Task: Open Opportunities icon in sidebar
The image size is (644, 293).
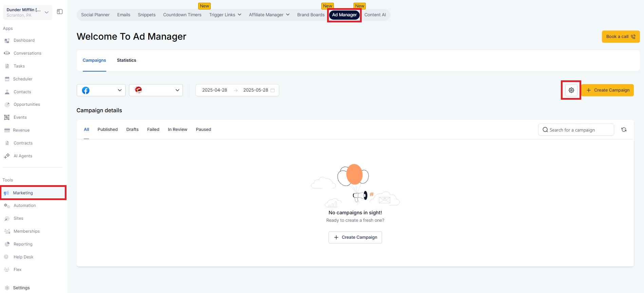Action: 7,104
